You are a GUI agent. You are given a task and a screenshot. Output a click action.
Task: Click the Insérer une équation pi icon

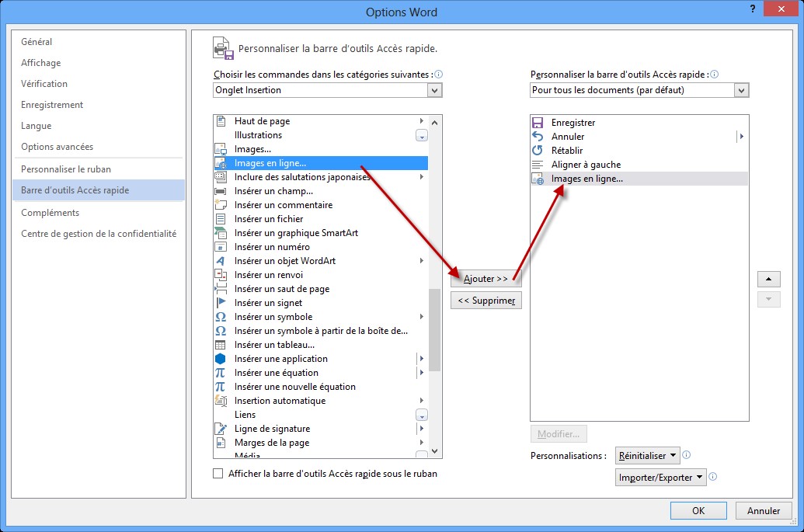(x=221, y=373)
